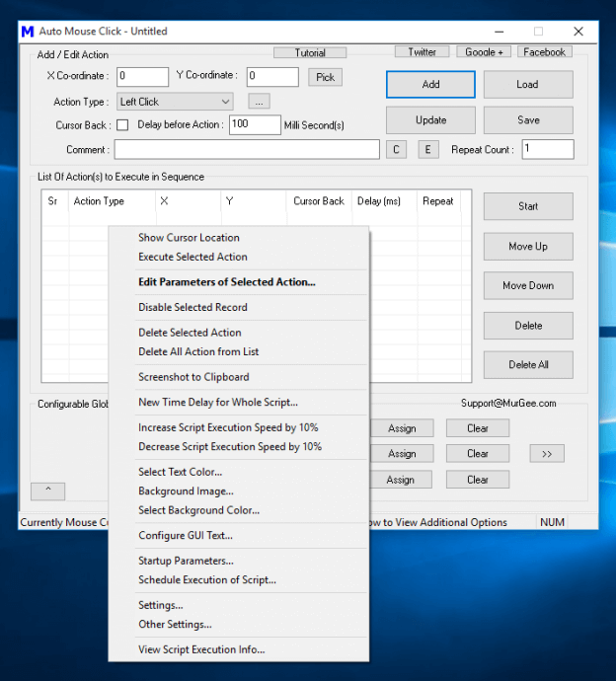Click the Move Up button

(x=528, y=247)
